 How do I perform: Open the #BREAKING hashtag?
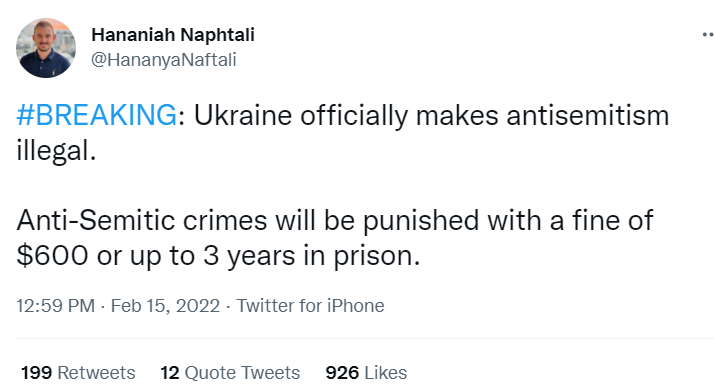click(97, 115)
